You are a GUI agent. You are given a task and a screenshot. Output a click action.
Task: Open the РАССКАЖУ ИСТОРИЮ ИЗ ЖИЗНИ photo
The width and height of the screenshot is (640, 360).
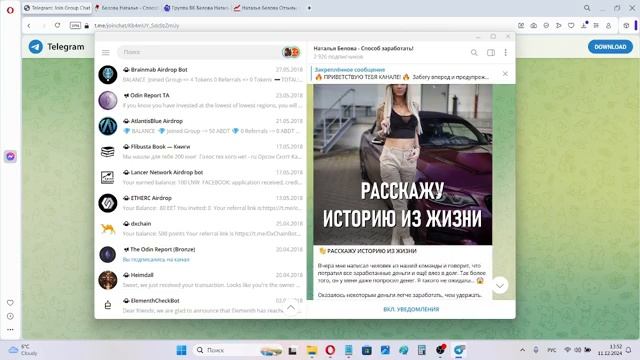[402, 164]
